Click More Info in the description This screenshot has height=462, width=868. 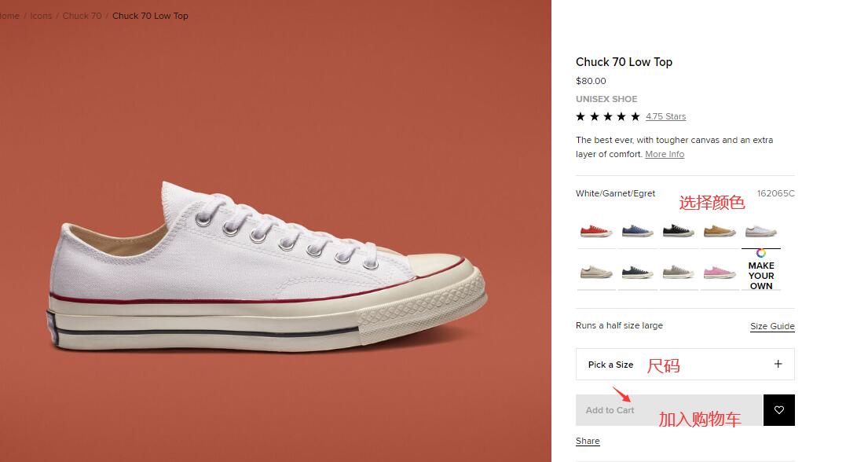(665, 154)
